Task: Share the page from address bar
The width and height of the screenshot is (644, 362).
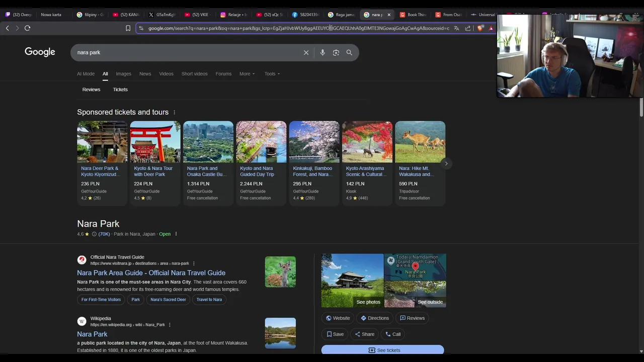Action: (x=468, y=28)
